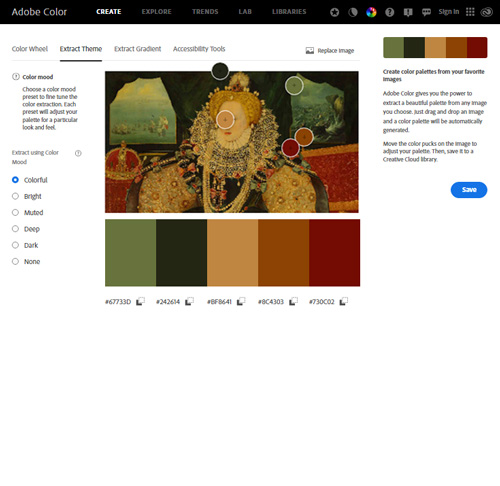500x486 pixels.
Task: Go to the EXPLORE section
Action: coord(156,12)
